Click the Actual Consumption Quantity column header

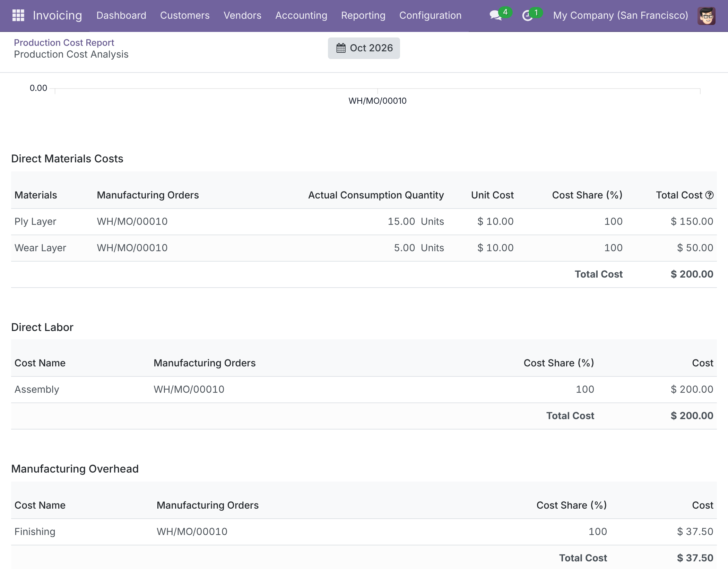point(376,195)
